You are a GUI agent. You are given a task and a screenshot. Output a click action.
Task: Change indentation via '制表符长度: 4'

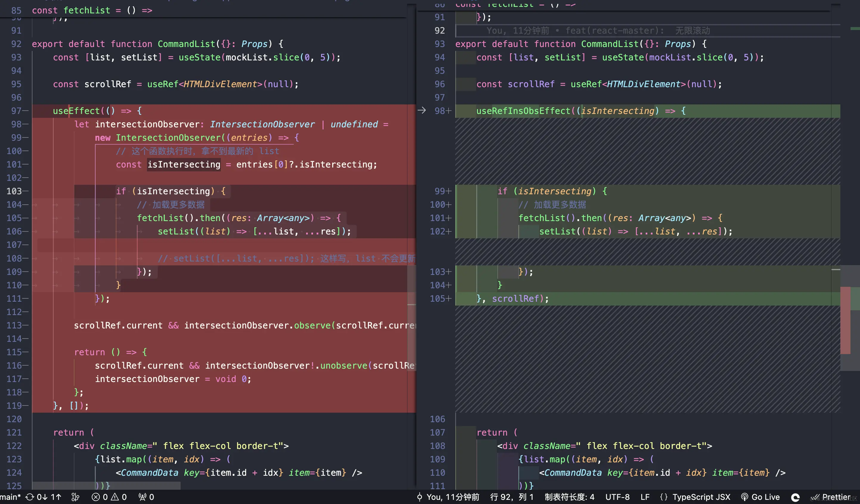pos(570,497)
